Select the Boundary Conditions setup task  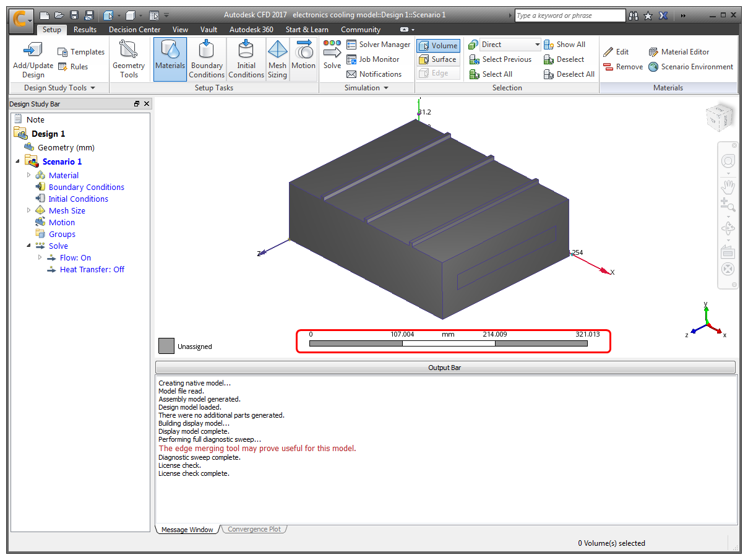coord(207,59)
